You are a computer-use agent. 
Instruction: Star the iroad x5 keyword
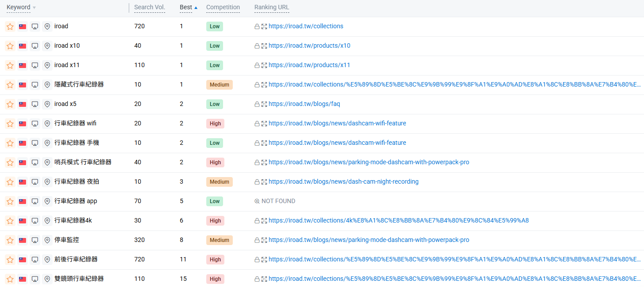point(10,104)
